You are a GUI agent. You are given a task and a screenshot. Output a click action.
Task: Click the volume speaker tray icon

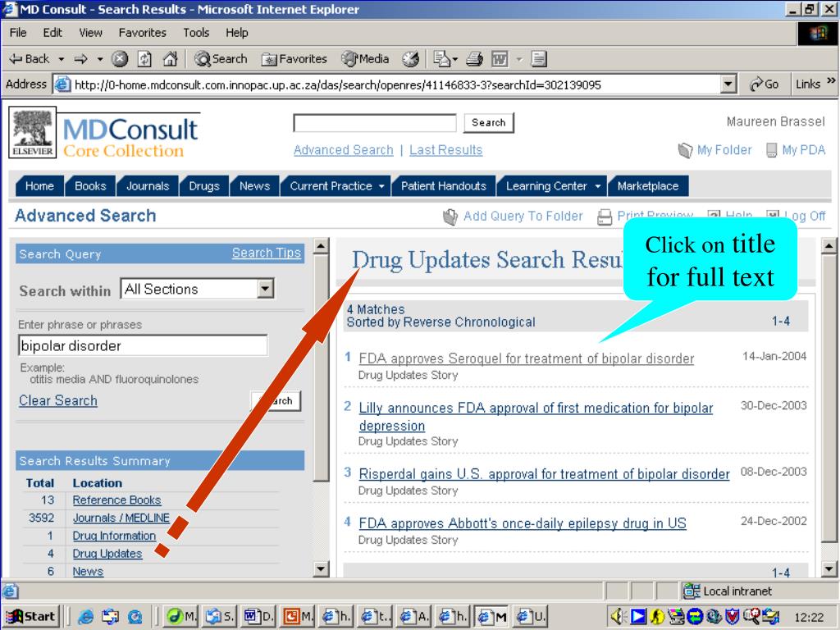coord(618,617)
